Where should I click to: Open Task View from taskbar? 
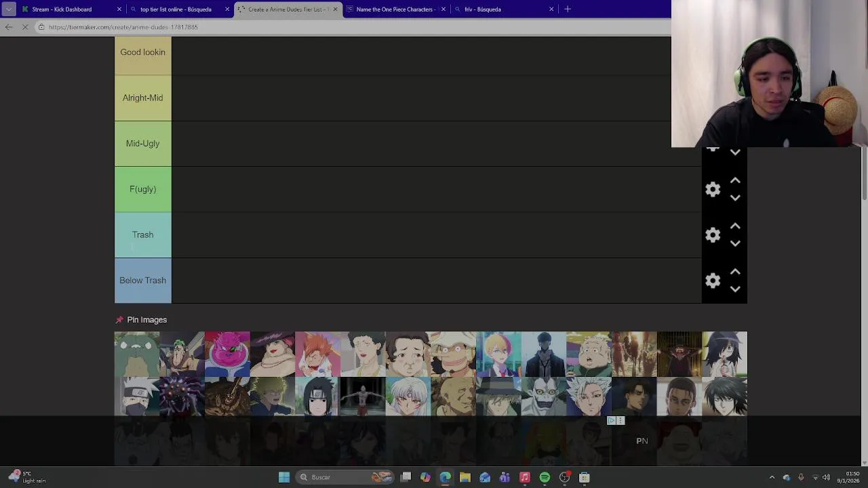406,478
